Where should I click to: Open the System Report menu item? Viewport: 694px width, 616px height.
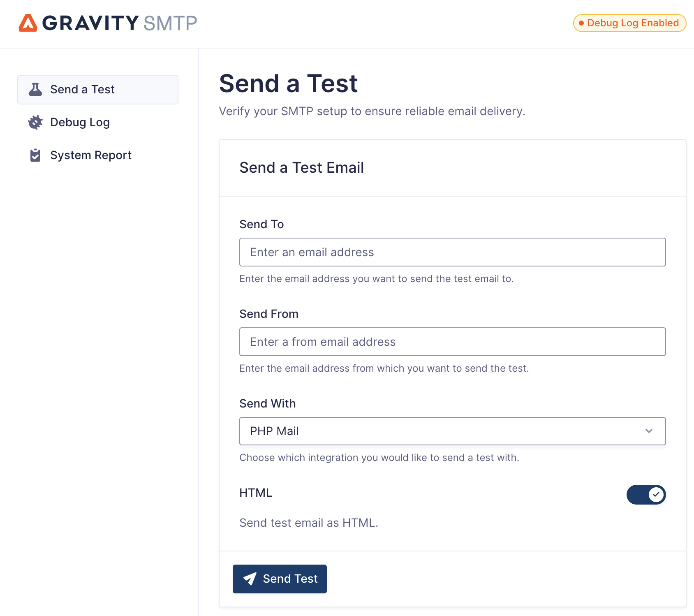pos(90,155)
